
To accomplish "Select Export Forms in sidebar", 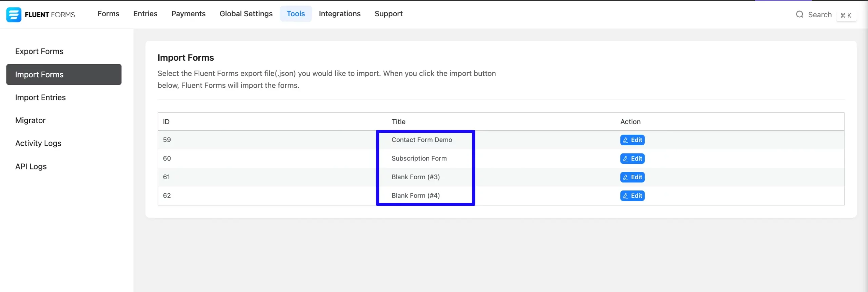I will (x=64, y=51).
